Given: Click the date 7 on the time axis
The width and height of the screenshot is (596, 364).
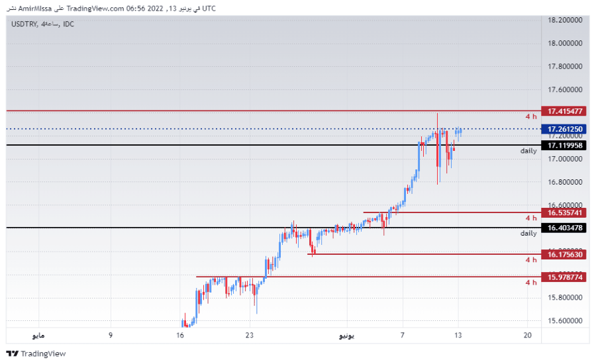Looking at the screenshot, I should click(402, 335).
